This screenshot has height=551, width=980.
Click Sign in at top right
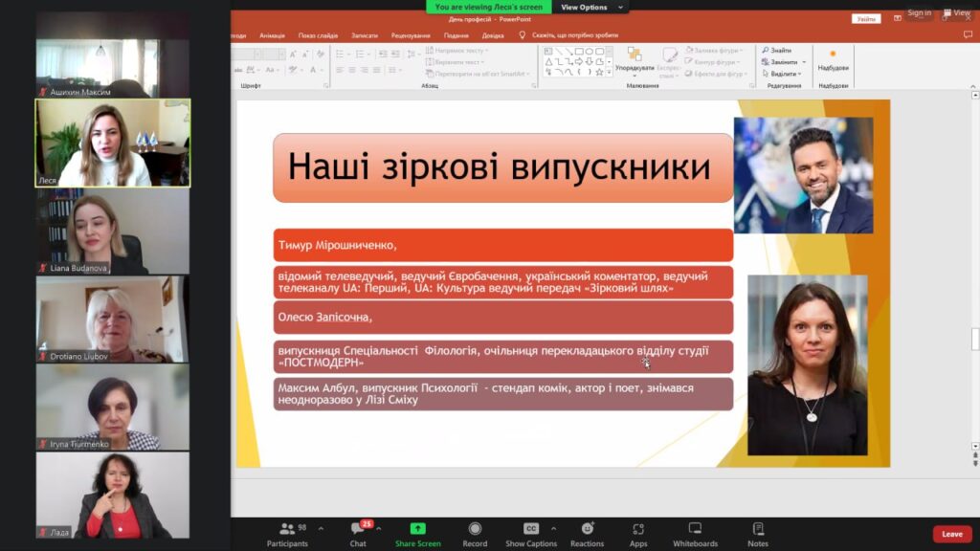click(918, 12)
